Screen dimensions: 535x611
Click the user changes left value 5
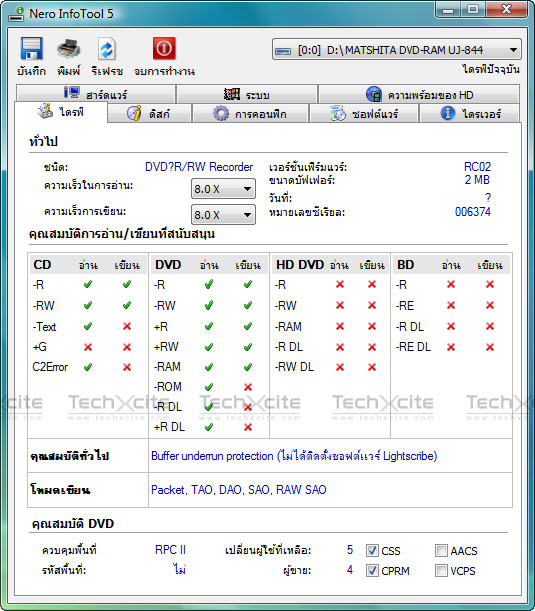click(350, 550)
